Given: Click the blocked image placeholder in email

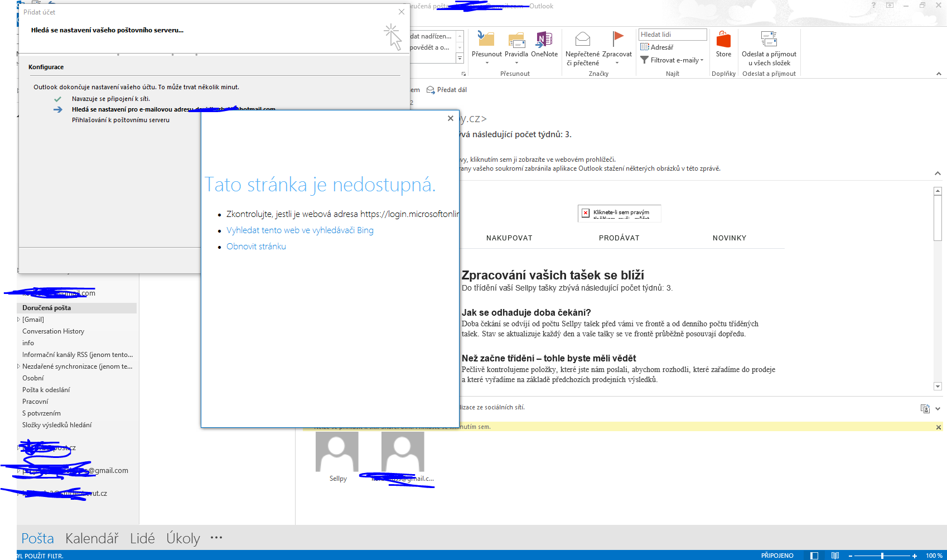Looking at the screenshot, I should click(619, 213).
